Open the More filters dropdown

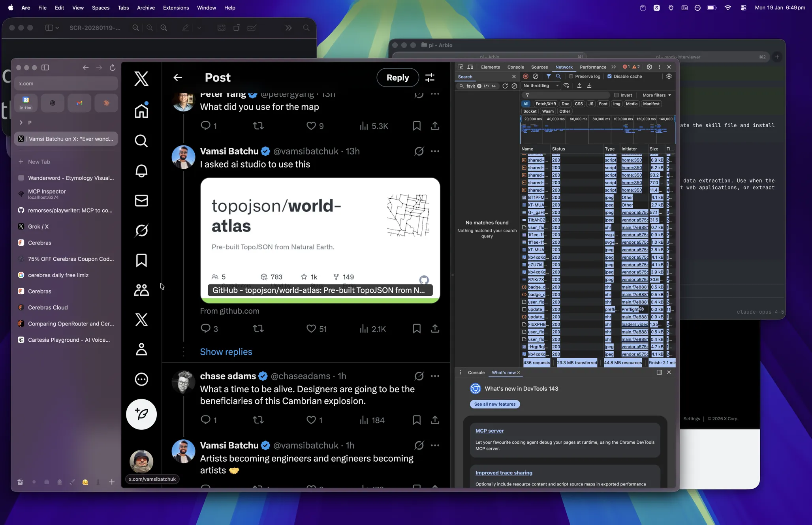[x=656, y=95]
